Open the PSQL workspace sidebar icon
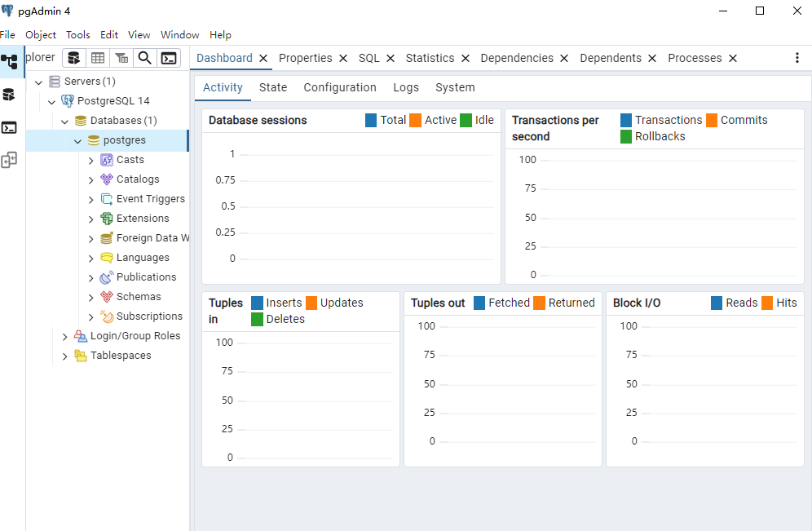Viewport: 812px width, 531px height. coord(9,127)
